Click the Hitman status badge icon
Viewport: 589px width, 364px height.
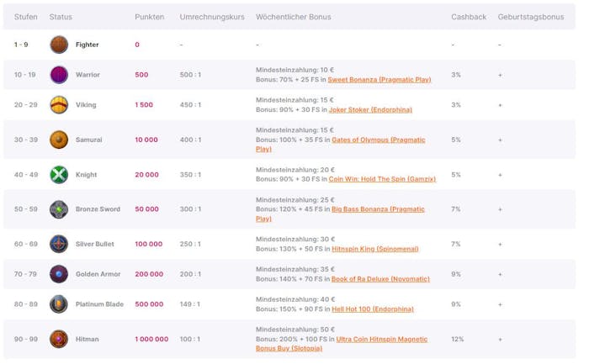[59, 339]
